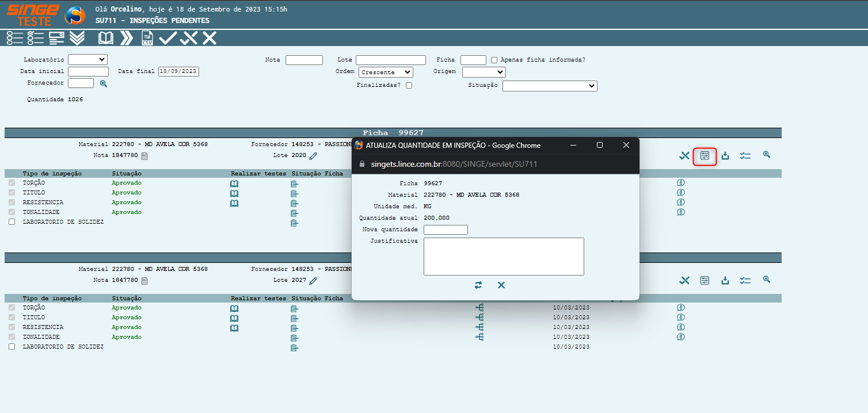Click the swap arrows confirm icon in popup
868x413 pixels.
[x=478, y=285]
